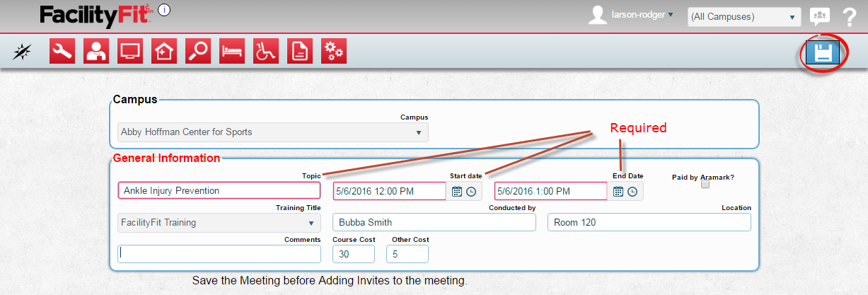Open the document report icon
The width and height of the screenshot is (868, 295).
[300, 52]
